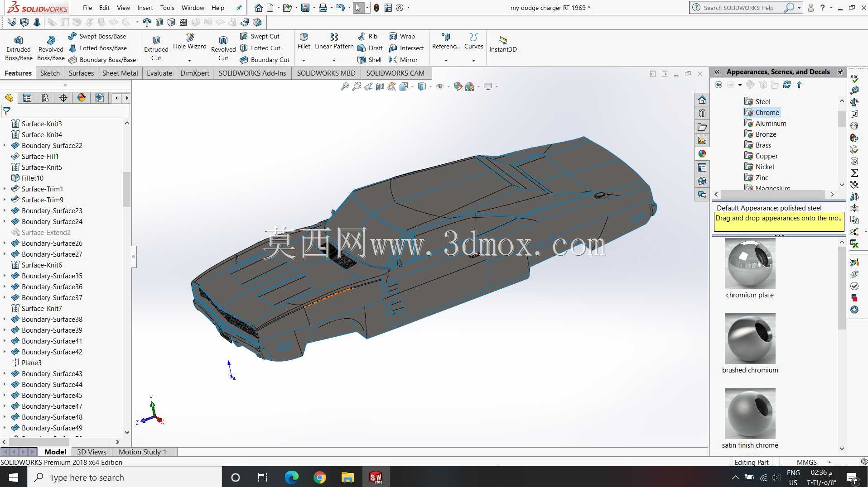Select the Extruded Boss/Base tool
The width and height of the screenshot is (868, 487).
(x=19, y=48)
